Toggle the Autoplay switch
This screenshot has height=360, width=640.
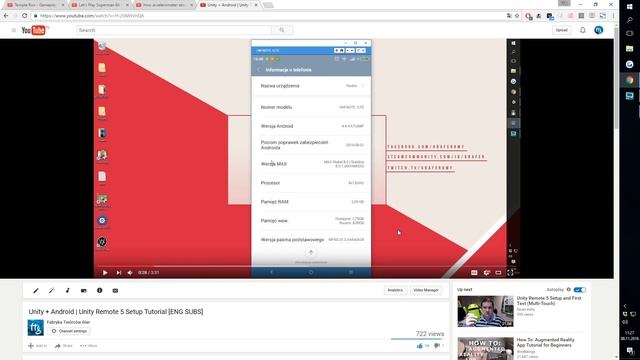580,290
